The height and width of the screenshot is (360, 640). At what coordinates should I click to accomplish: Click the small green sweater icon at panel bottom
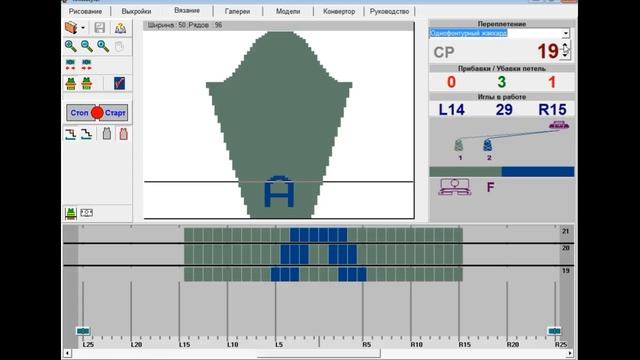(x=71, y=213)
